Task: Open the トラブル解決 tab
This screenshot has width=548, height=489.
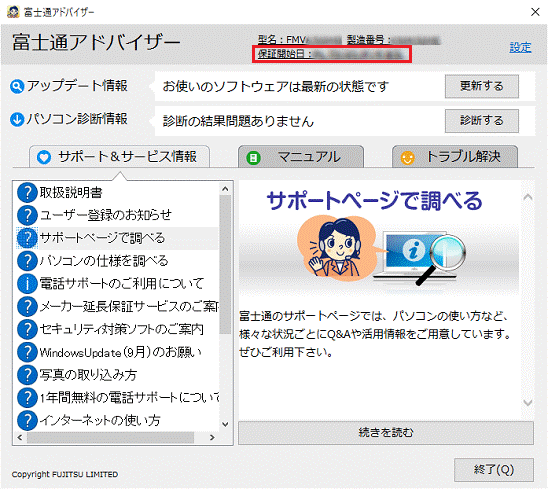Action: pos(455,157)
